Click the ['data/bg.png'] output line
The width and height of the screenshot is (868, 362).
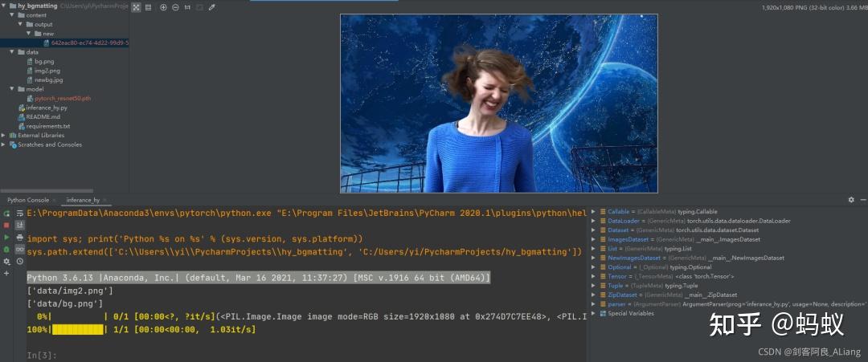pyautogui.click(x=65, y=304)
